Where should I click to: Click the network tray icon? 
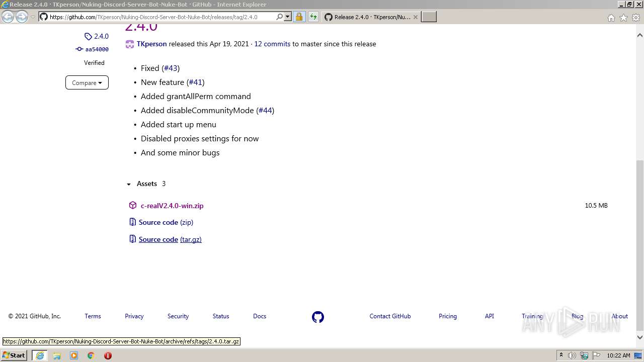(584, 355)
